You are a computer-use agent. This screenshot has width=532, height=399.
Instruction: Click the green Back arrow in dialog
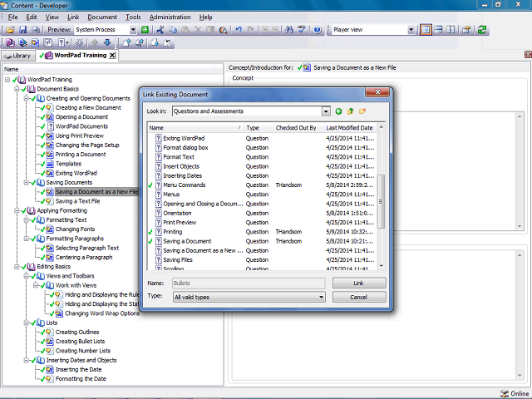tap(338, 111)
